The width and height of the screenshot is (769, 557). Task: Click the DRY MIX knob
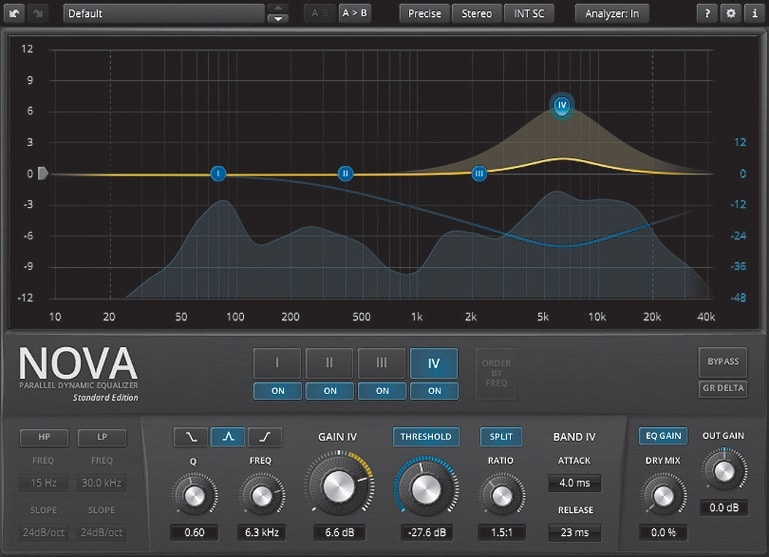coord(663,496)
